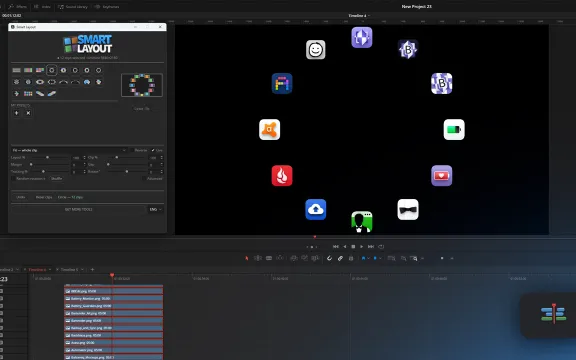
Task: Enable the Random checkbox beside Shuffle
Action: (14, 179)
